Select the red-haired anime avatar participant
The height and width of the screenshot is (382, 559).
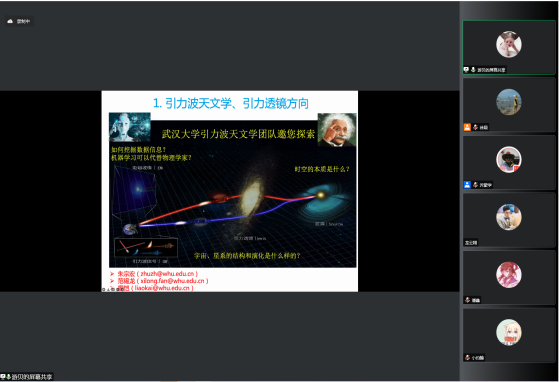click(509, 275)
